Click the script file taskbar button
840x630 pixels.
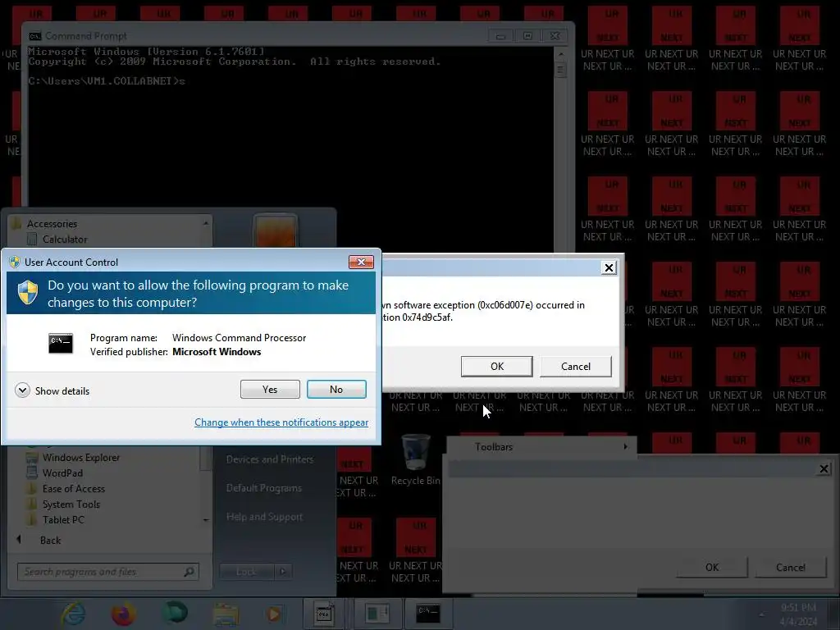(323, 614)
